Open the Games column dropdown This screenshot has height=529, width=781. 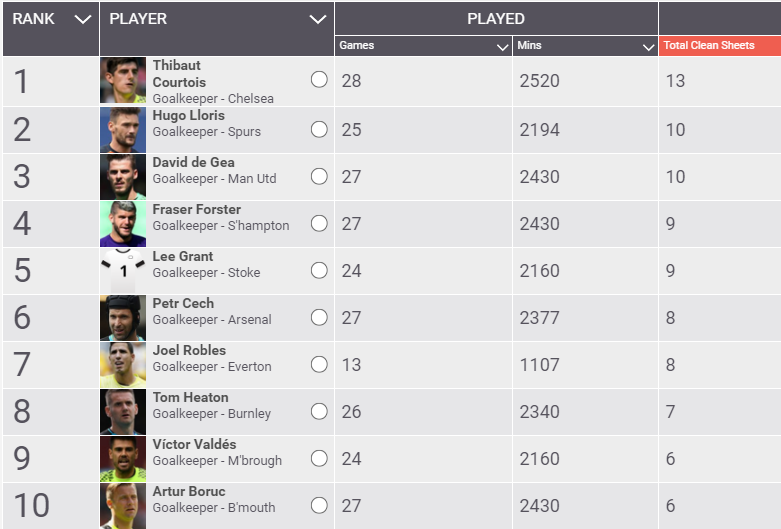coord(502,46)
